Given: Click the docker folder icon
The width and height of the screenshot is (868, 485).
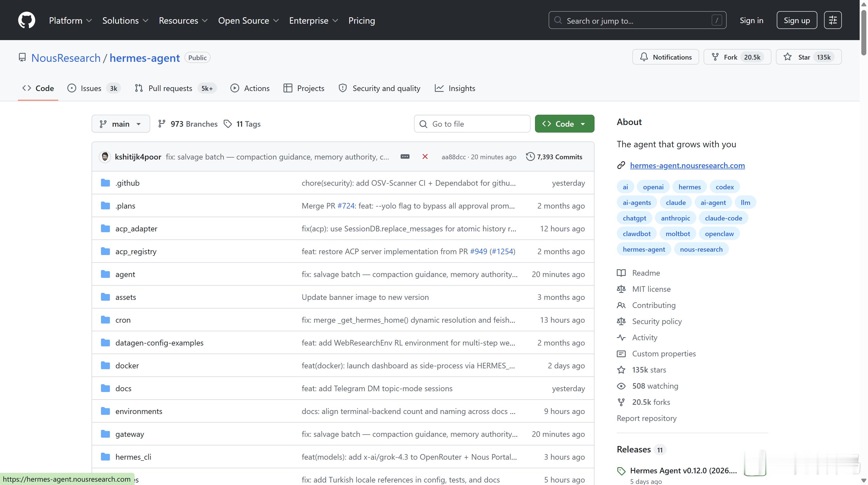Looking at the screenshot, I should [105, 365].
